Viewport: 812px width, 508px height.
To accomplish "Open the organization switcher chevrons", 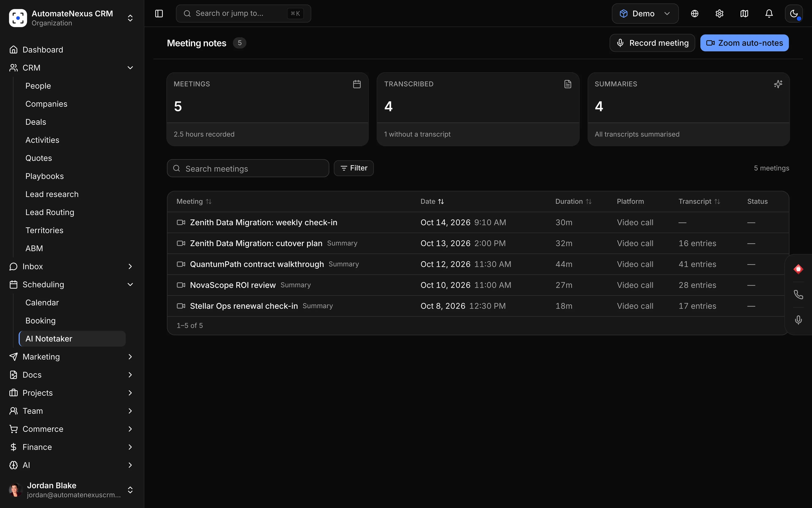I will [130, 18].
